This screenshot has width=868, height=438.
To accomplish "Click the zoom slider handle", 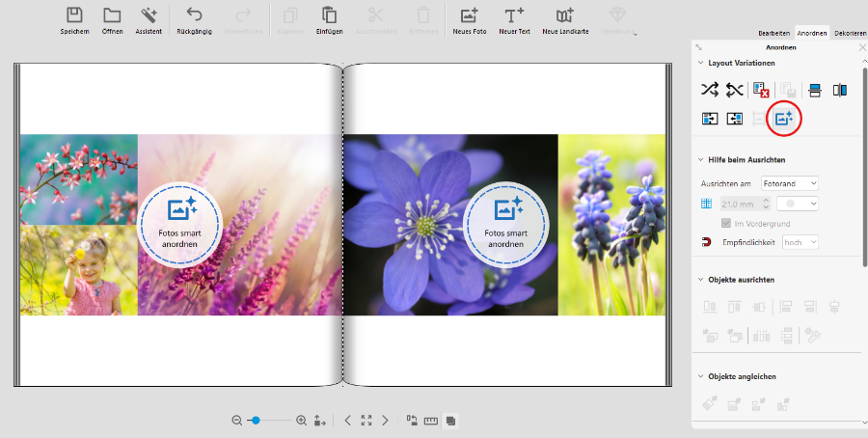I will pyautogui.click(x=256, y=421).
